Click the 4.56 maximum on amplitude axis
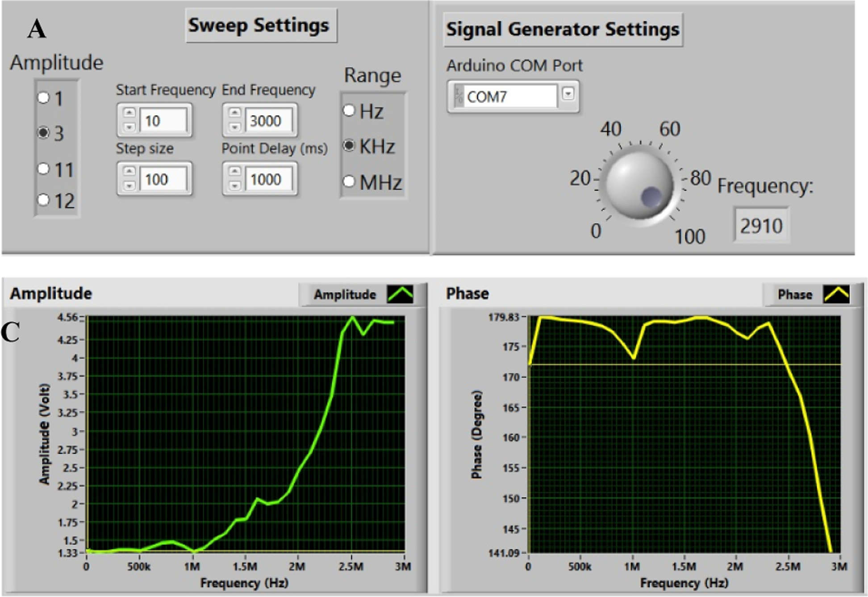Screen dimensions: 868x597 [x=67, y=317]
